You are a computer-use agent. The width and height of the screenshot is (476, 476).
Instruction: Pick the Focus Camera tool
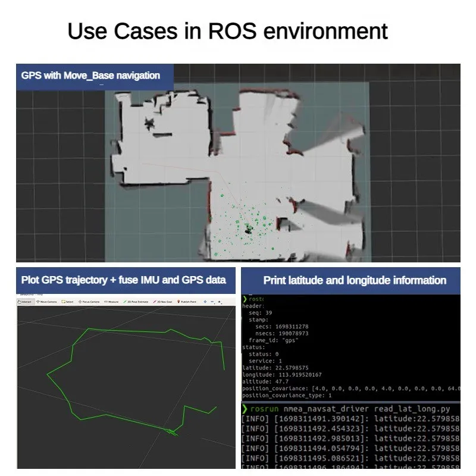89,302
